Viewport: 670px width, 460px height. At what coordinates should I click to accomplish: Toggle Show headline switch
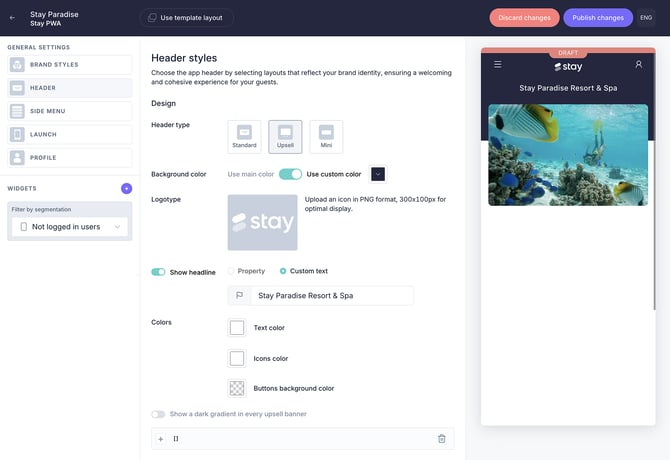pos(158,272)
